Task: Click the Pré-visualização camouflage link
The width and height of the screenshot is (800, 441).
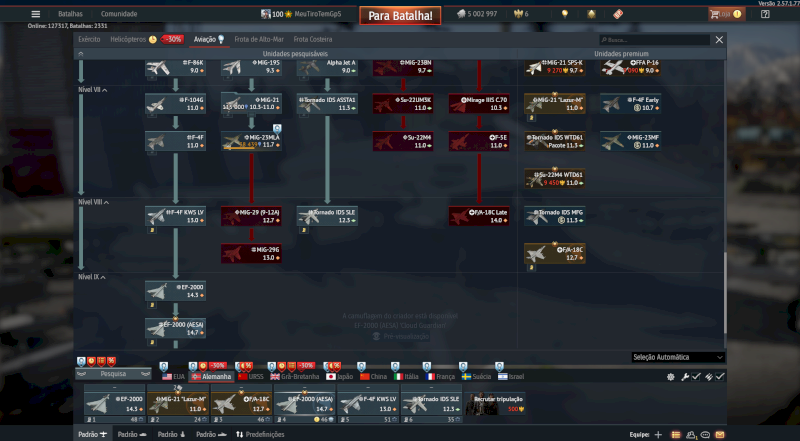Action: click(401, 336)
